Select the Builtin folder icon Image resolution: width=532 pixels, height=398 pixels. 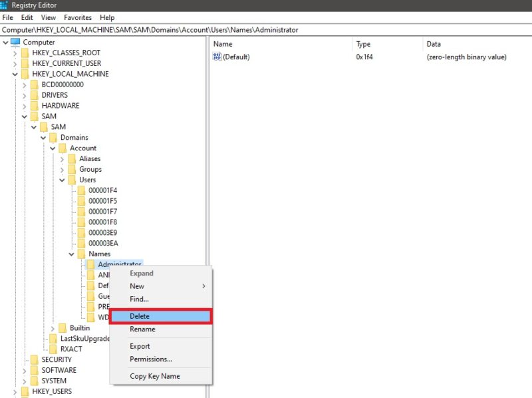(63, 328)
